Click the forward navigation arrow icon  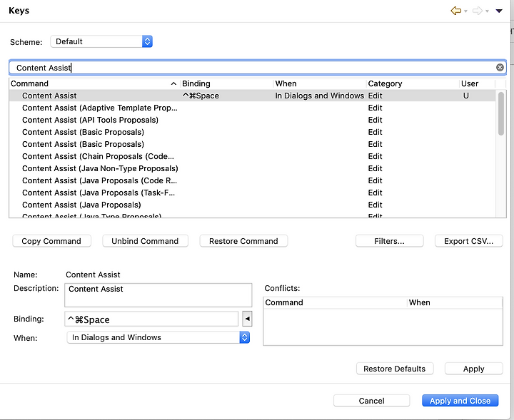pos(478,11)
